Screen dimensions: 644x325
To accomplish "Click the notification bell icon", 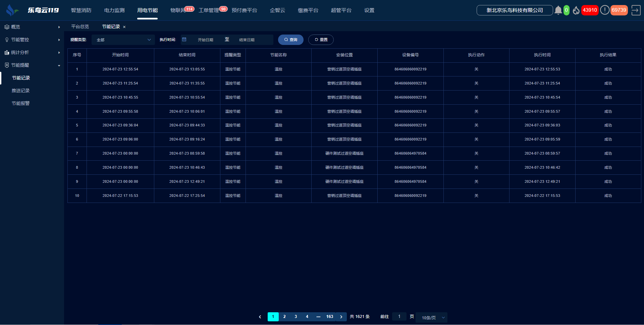I will pos(558,10).
